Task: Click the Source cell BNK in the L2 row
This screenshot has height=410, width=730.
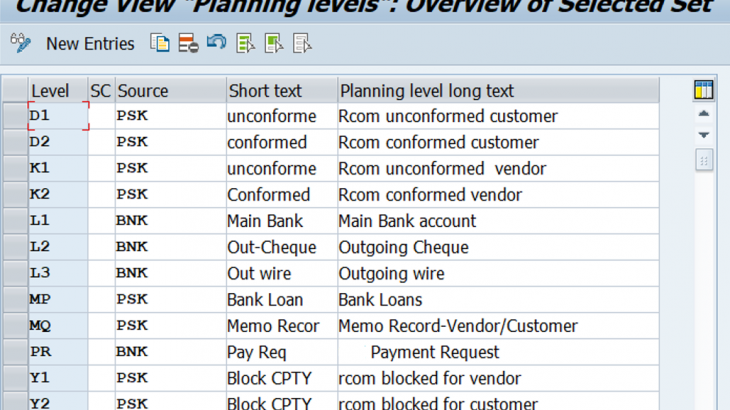Action: point(132,247)
